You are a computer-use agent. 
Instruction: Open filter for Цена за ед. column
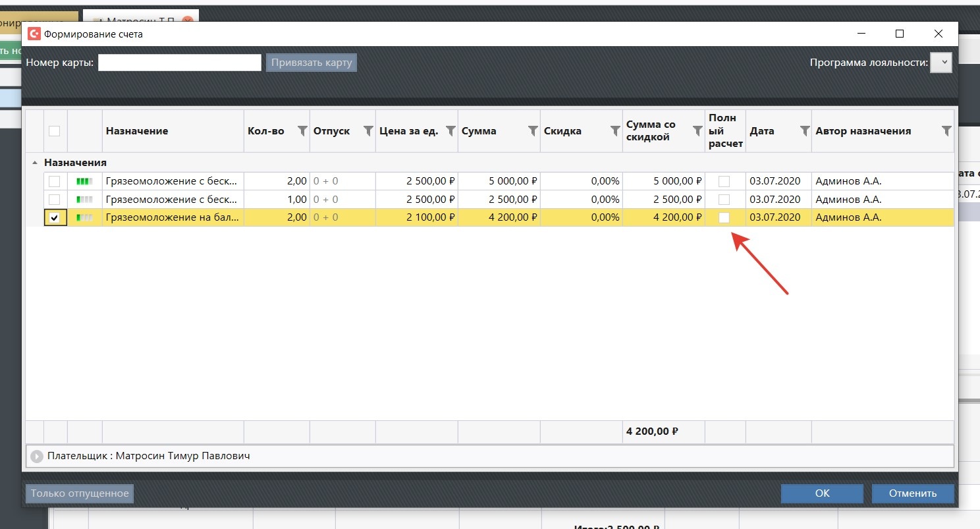pyautogui.click(x=450, y=131)
